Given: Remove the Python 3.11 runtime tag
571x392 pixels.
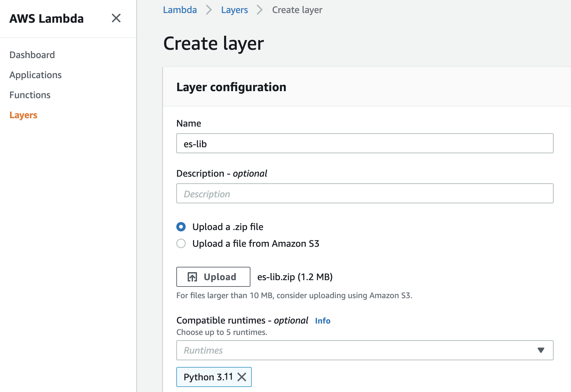Looking at the screenshot, I should (242, 377).
